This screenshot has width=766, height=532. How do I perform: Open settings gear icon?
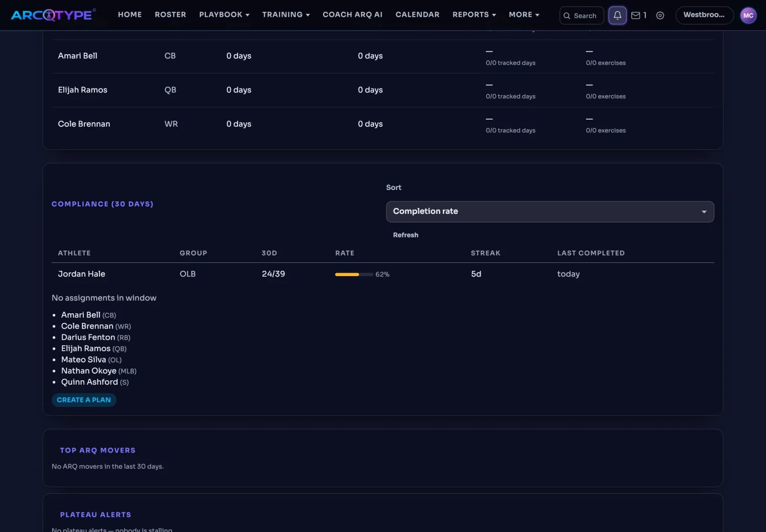tap(660, 15)
